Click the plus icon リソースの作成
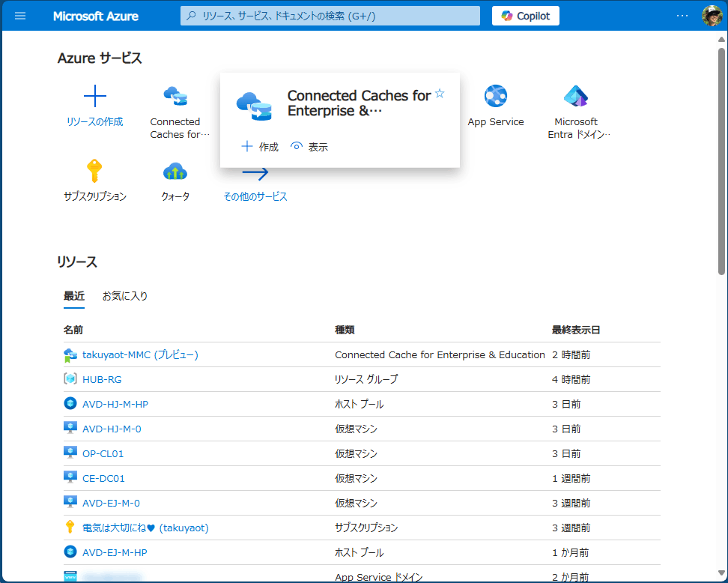 point(94,96)
